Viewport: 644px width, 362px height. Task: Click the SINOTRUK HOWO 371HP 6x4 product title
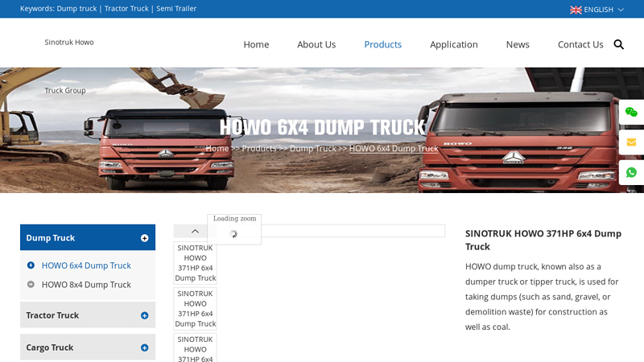click(543, 240)
